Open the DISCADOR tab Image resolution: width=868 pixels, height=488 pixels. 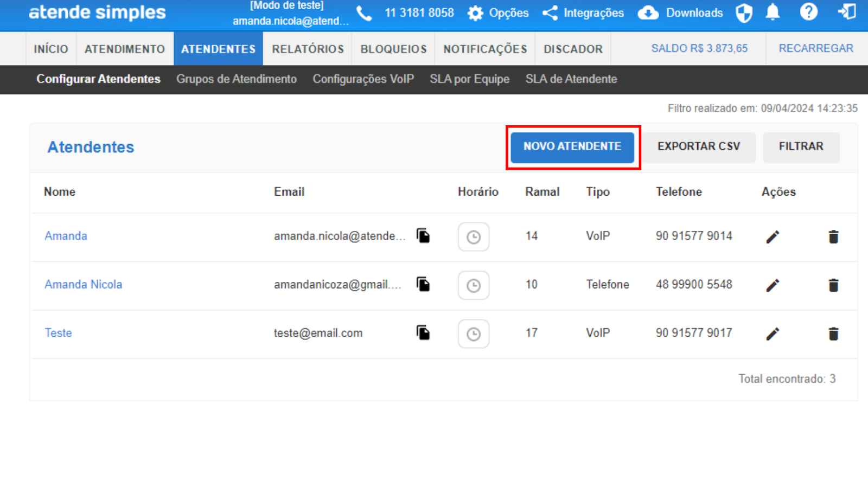pos(573,49)
